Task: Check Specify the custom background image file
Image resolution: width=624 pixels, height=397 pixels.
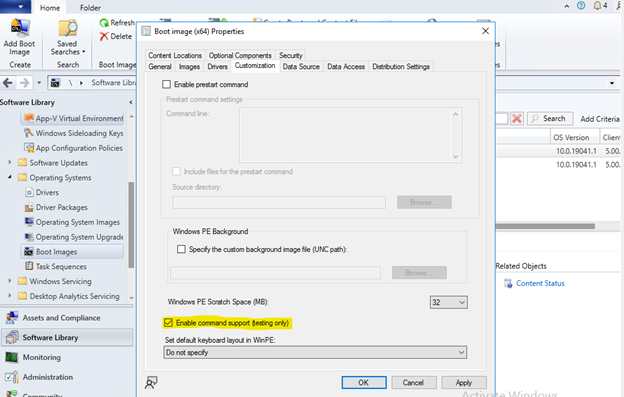Action: pyautogui.click(x=181, y=249)
